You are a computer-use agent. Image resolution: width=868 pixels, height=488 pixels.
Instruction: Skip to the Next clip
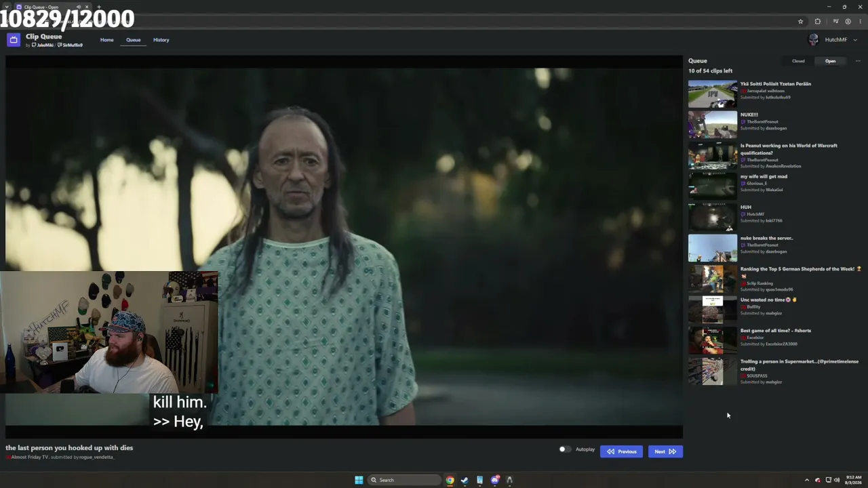pyautogui.click(x=665, y=451)
